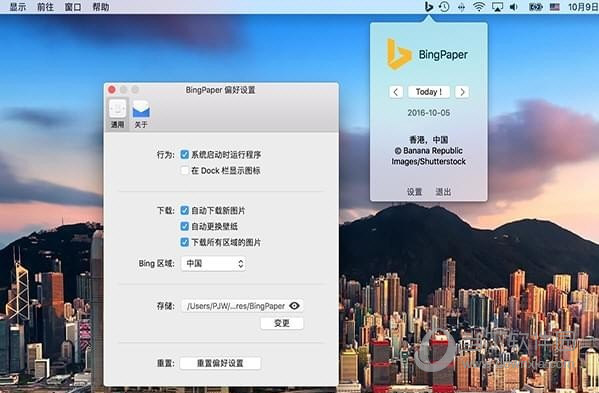The image size is (599, 393).
Task: Go to the next day's wallpaper
Action: (x=462, y=92)
